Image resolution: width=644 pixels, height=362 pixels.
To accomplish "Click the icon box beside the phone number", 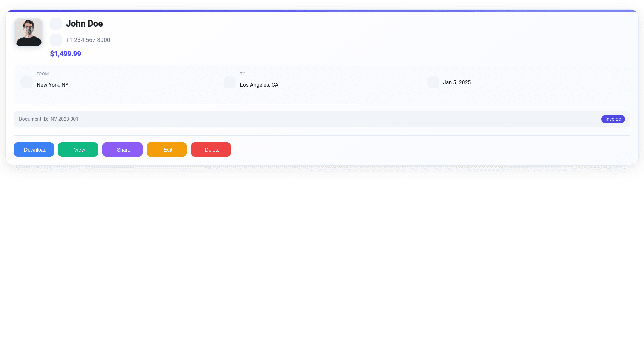I will [x=56, y=40].
